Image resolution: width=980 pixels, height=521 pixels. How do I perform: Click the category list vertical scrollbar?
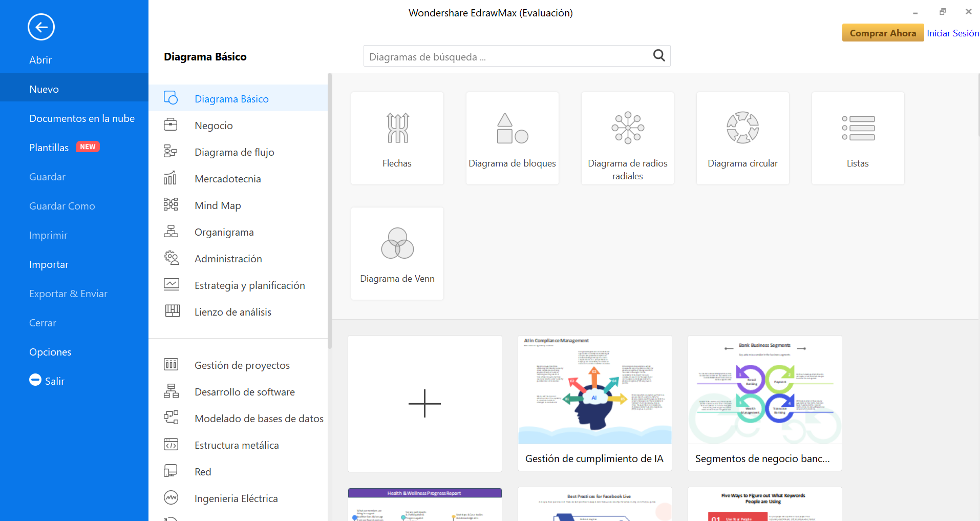click(x=330, y=211)
